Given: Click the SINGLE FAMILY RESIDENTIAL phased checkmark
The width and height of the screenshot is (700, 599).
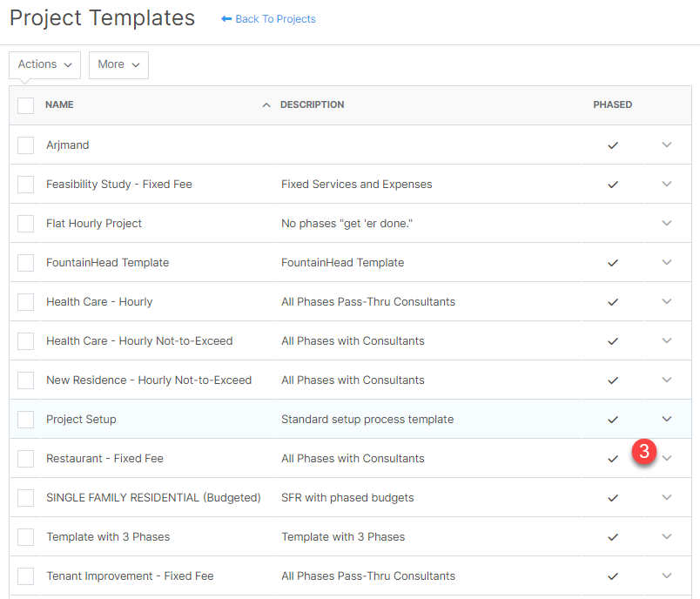Looking at the screenshot, I should [x=613, y=498].
